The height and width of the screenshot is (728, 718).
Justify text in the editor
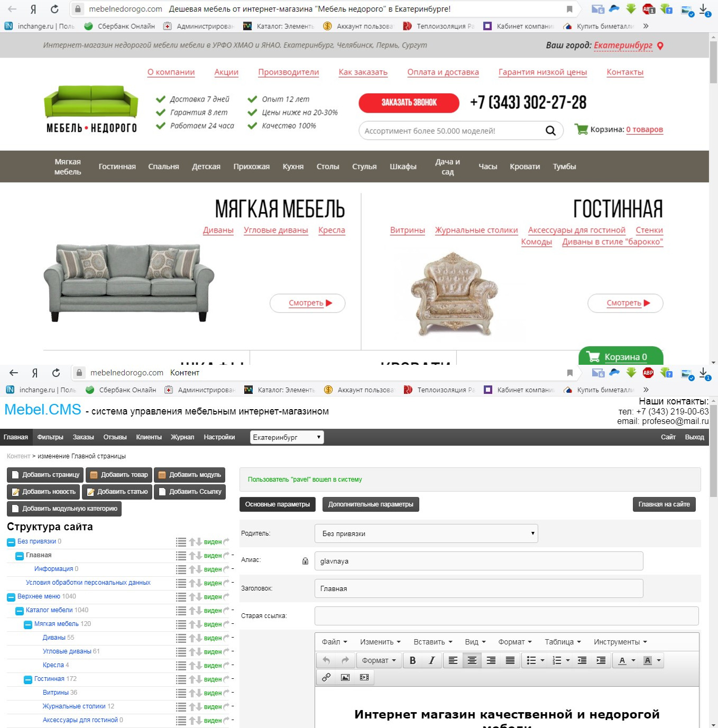click(x=510, y=660)
